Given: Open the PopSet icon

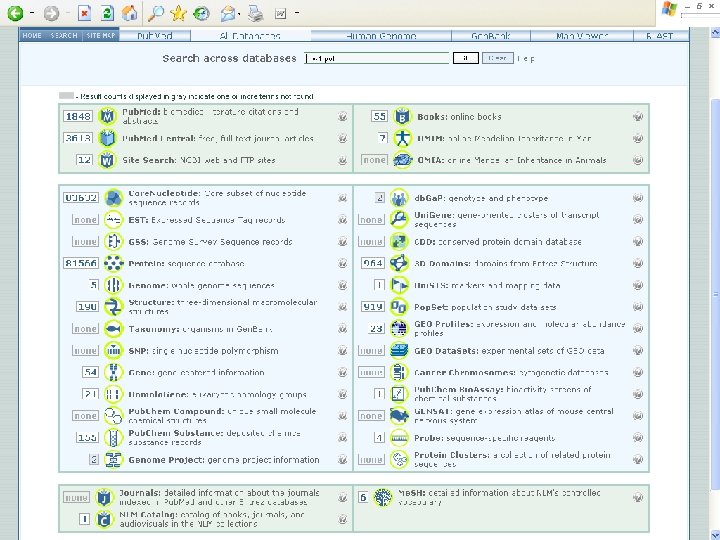Looking at the screenshot, I should coord(399,307).
